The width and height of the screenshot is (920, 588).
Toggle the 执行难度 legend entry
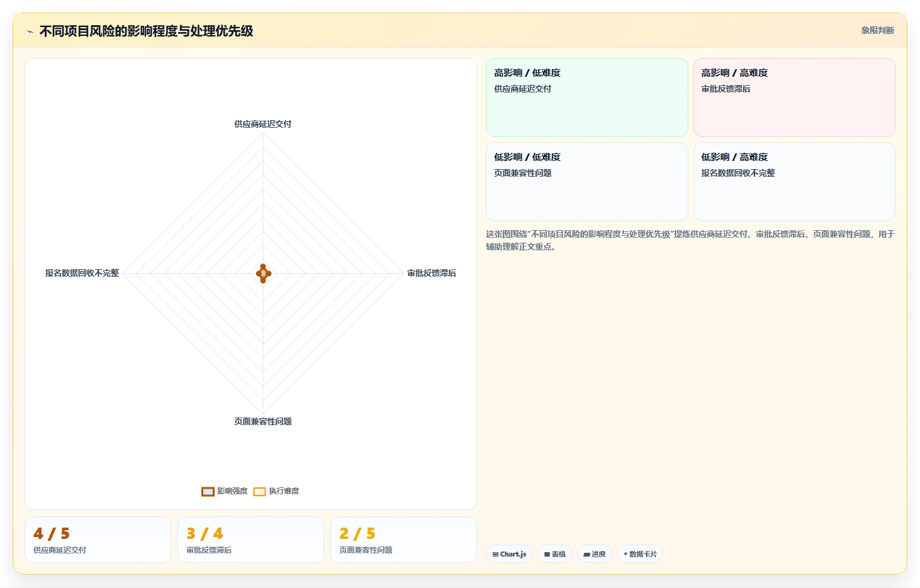pyautogui.click(x=276, y=491)
